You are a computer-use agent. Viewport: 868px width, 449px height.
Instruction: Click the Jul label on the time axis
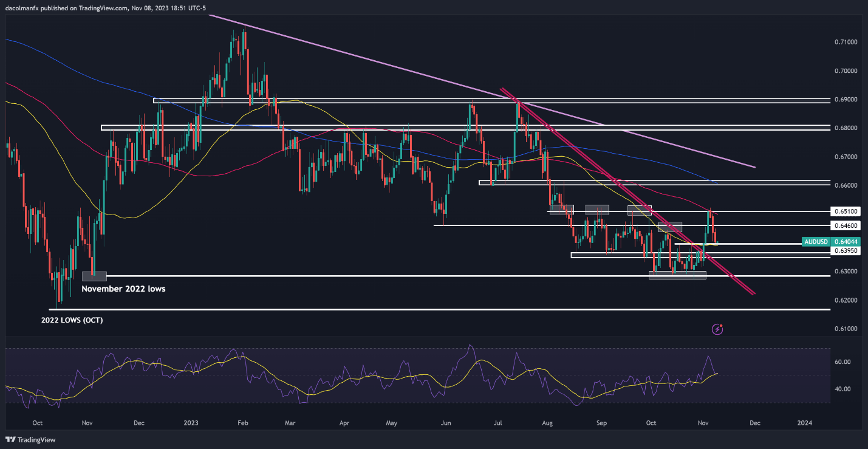click(497, 422)
